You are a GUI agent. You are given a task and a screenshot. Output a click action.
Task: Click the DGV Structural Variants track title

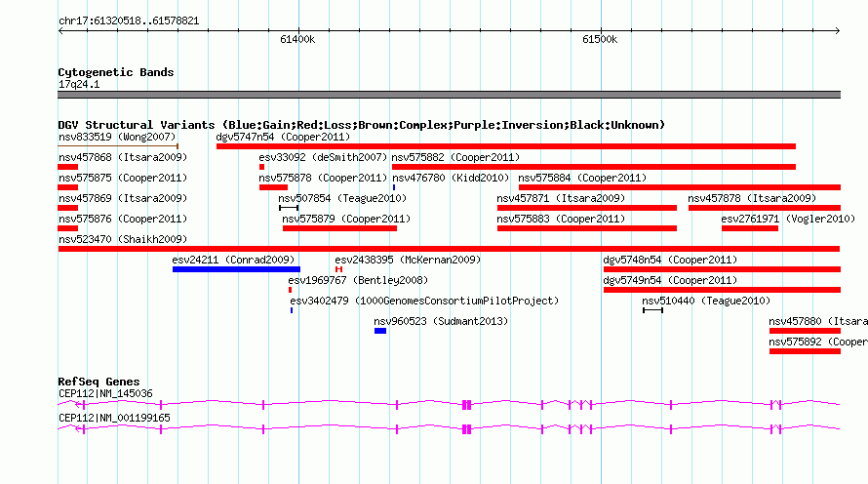tap(362, 125)
